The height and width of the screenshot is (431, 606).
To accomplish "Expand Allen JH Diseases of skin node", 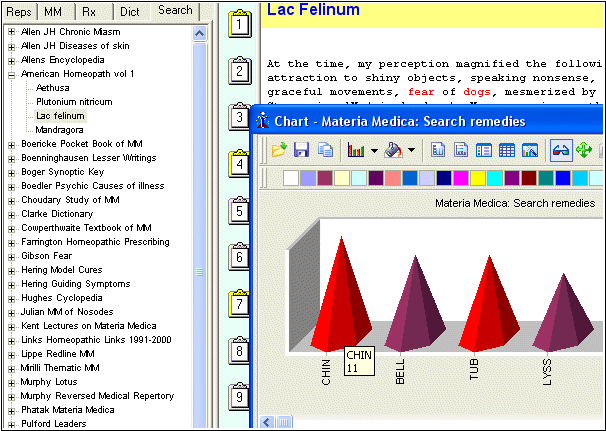I will (11, 46).
